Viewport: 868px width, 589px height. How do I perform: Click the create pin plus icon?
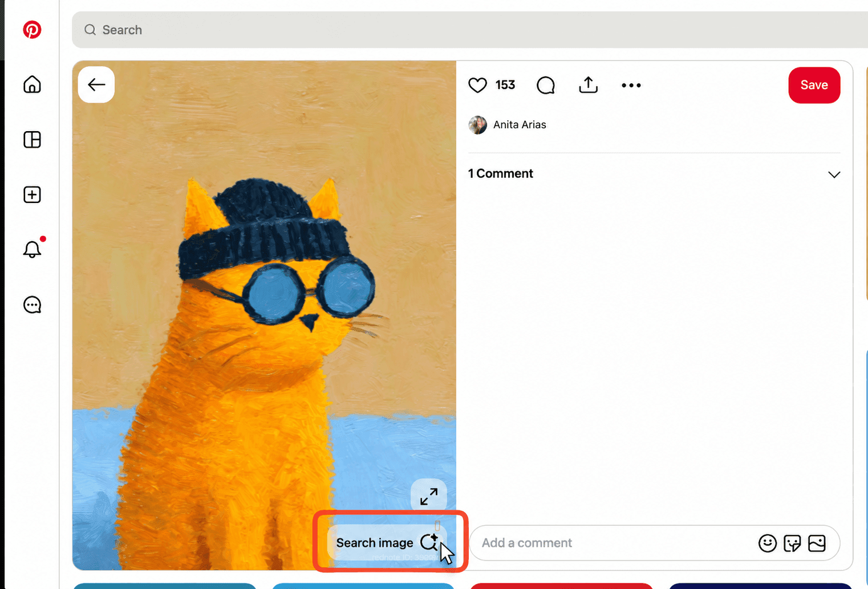tap(32, 194)
